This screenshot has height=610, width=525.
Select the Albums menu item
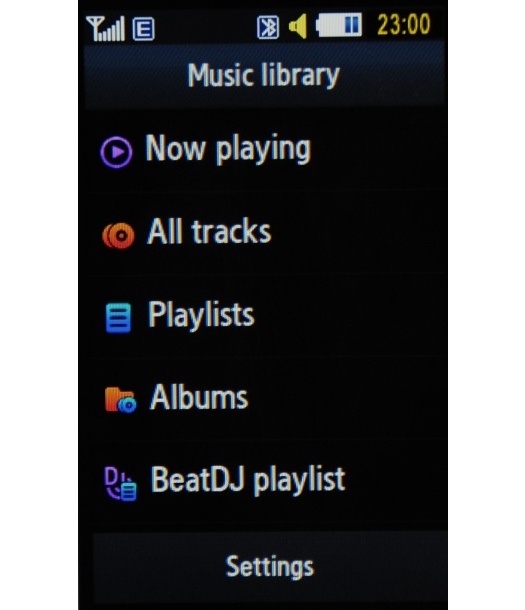263,399
